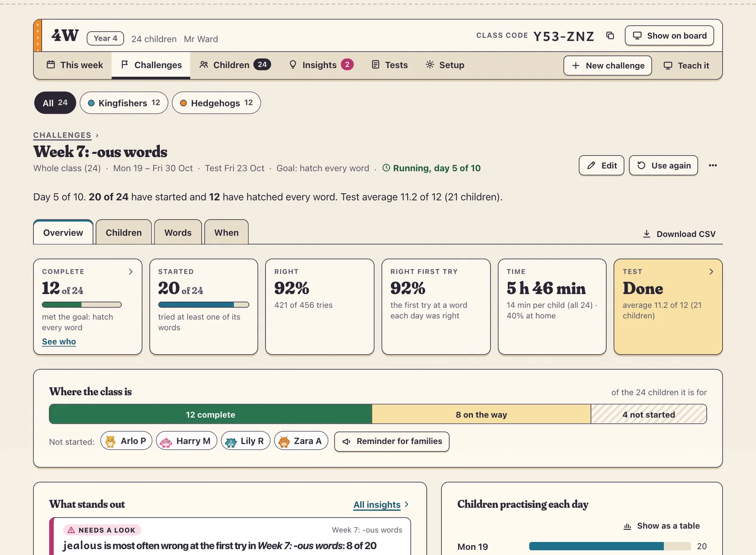Select the When sub-tab

pyautogui.click(x=226, y=232)
